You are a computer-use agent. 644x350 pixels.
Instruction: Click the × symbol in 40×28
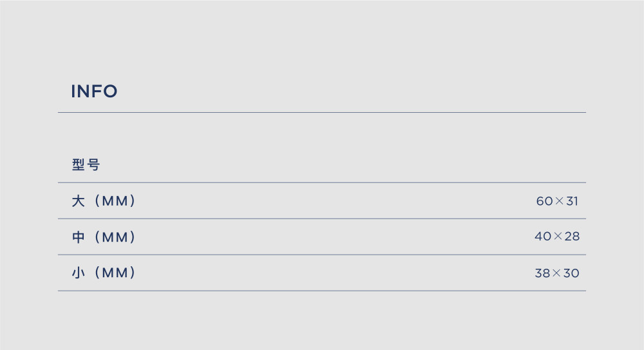(x=557, y=236)
